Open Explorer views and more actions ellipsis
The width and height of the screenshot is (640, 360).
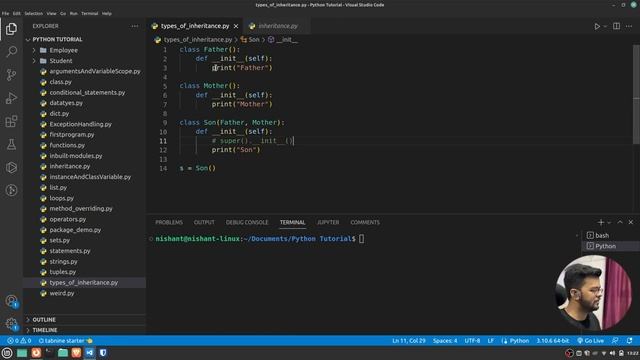pos(134,26)
